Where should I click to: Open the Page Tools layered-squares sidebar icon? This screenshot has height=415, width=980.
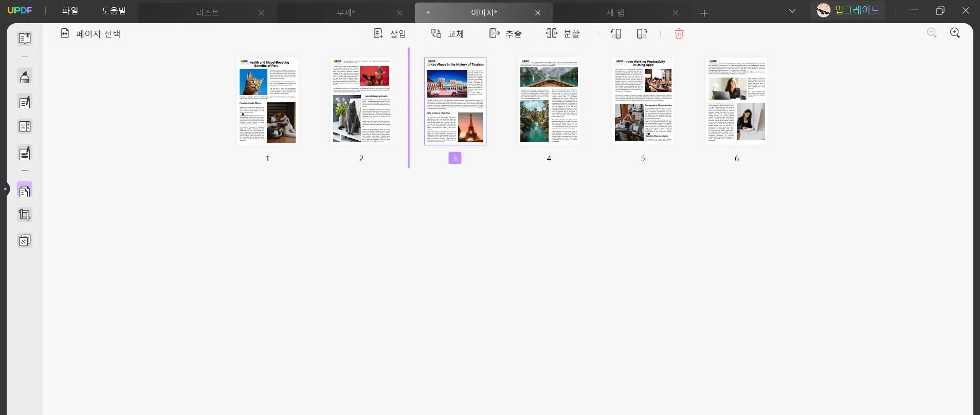click(25, 240)
